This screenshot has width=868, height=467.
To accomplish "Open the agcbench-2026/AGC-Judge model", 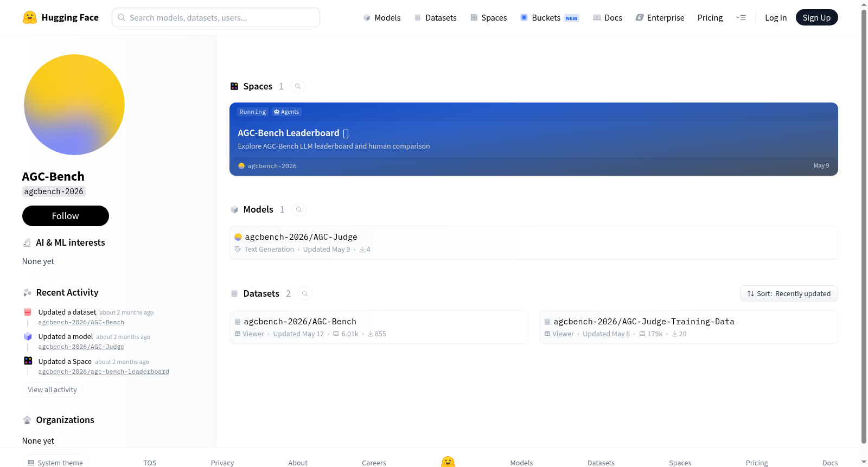I will (x=534, y=242).
